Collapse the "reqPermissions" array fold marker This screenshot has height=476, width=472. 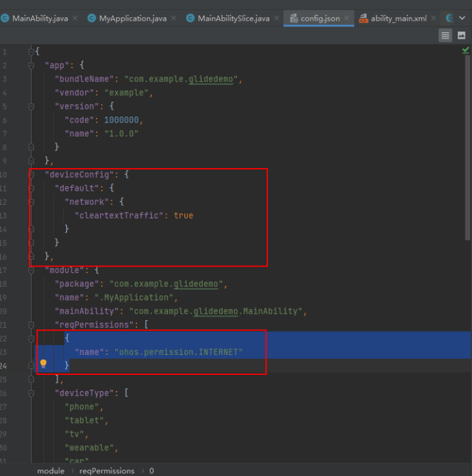coord(31,325)
